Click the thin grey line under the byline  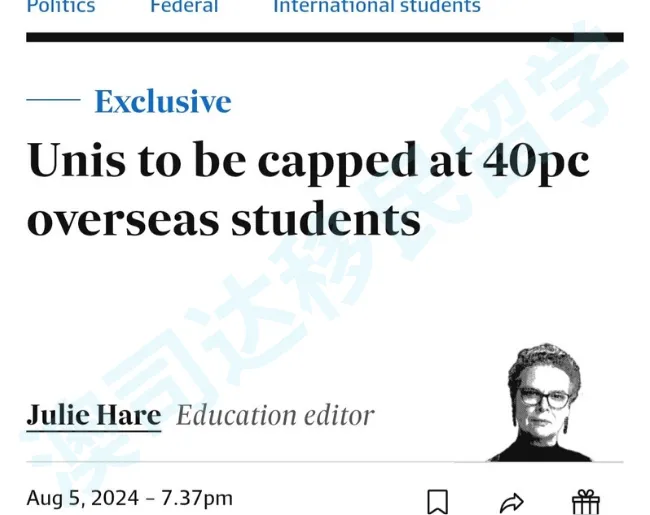tap(250, 462)
